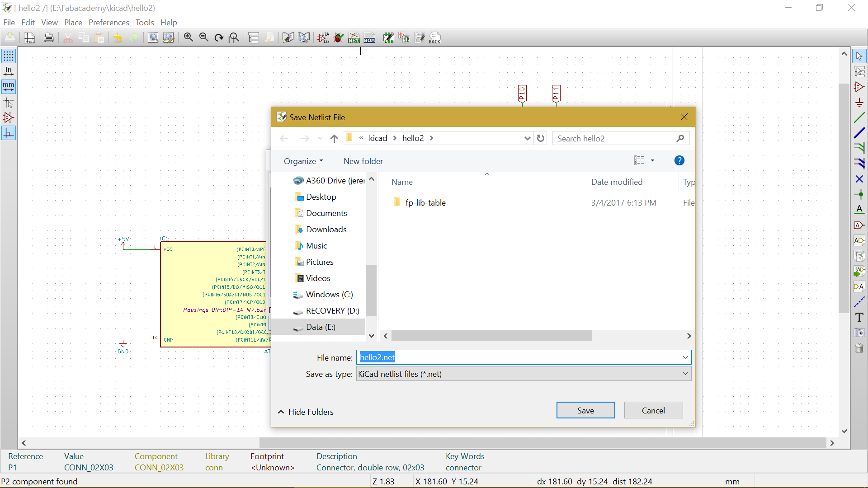This screenshot has width=868, height=488.
Task: Switch units to inches
Action: click(9, 71)
